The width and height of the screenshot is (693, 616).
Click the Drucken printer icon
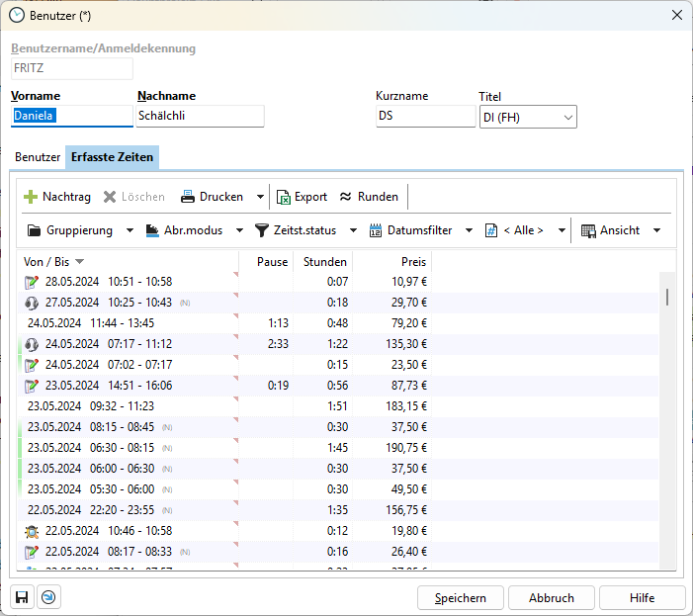coord(188,197)
